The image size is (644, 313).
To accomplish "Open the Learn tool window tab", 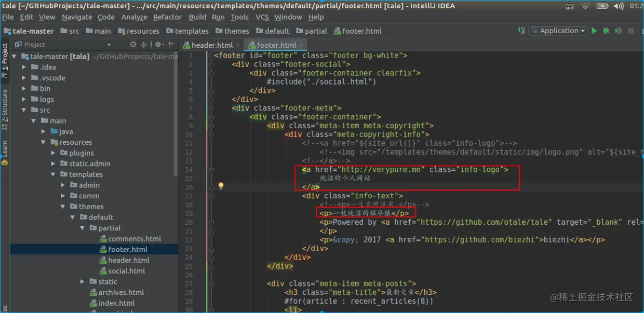I will tap(5, 152).
